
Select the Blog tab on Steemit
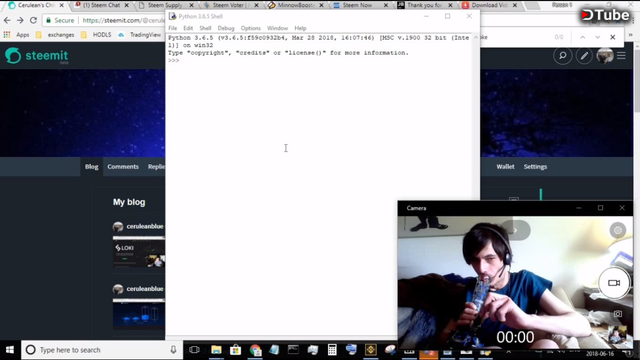(x=91, y=167)
